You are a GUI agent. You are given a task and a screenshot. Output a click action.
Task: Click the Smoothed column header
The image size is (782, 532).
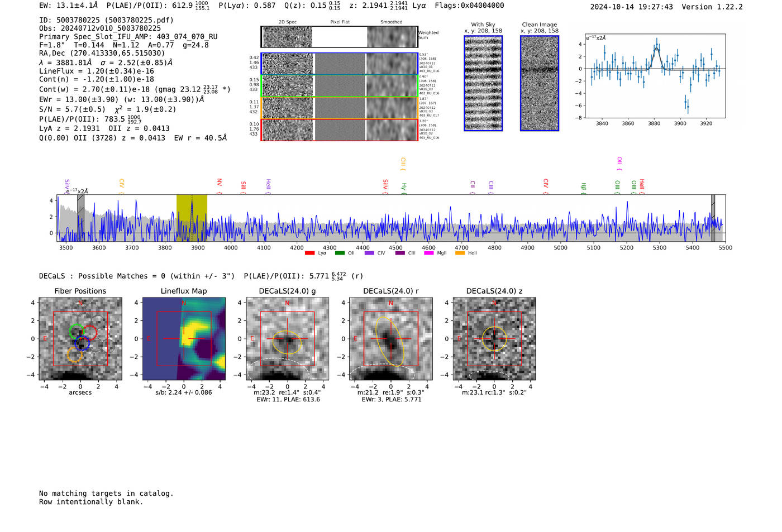392,22
